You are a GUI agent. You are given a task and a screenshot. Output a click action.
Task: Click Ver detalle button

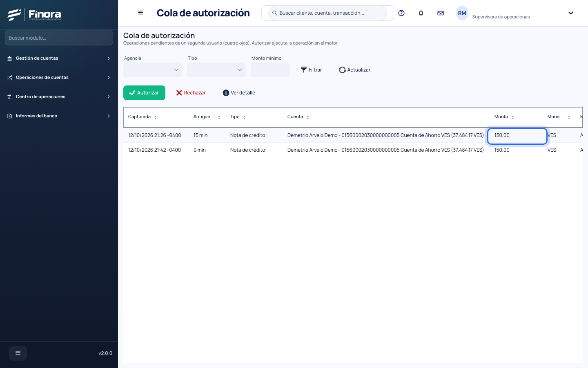point(239,93)
